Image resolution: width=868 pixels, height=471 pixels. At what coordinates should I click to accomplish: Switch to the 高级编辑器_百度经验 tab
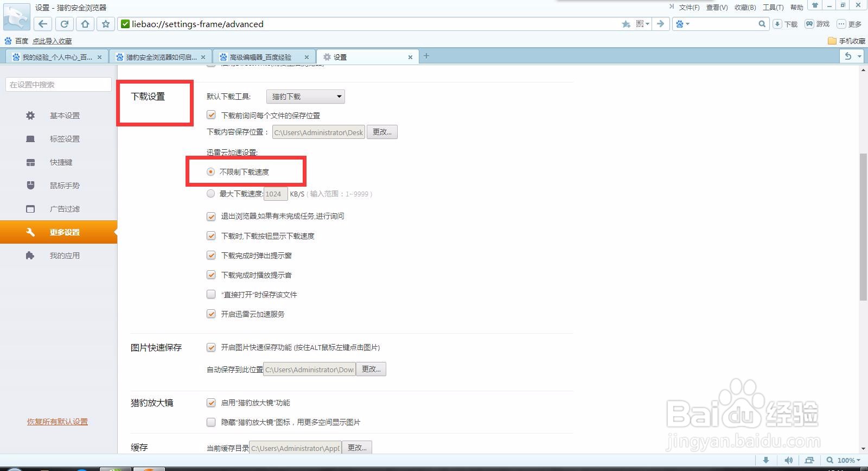coord(265,57)
